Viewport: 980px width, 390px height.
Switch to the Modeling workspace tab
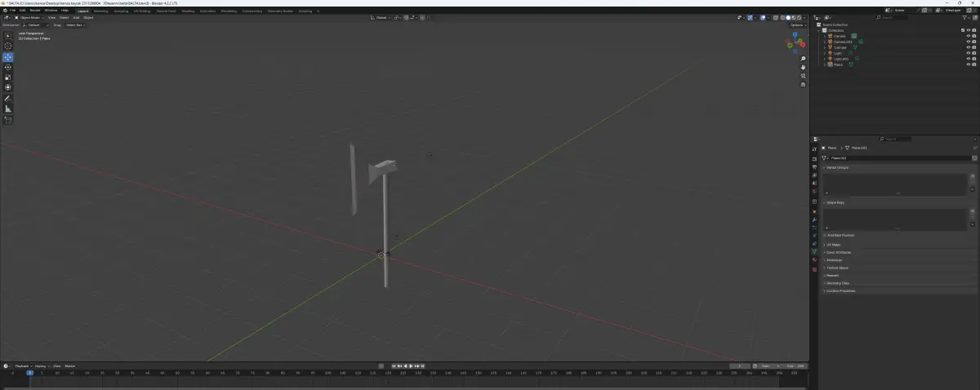tap(100, 11)
